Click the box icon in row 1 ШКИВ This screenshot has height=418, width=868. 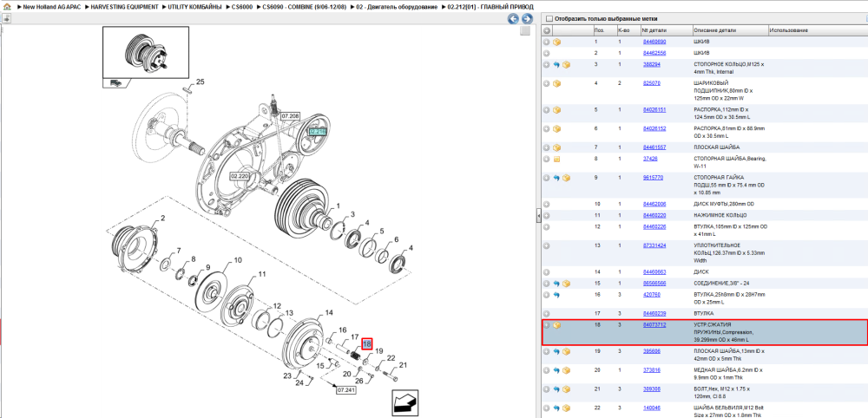(557, 42)
